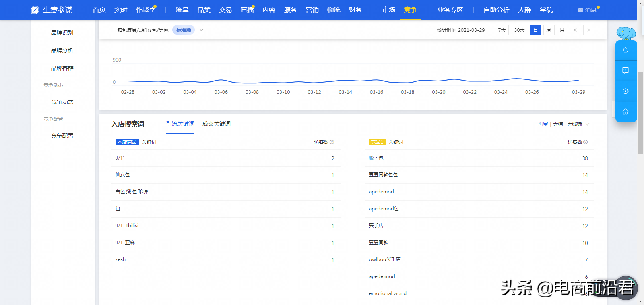Open 市场 in top navigation
Image resolution: width=644 pixels, height=305 pixels.
tap(389, 10)
